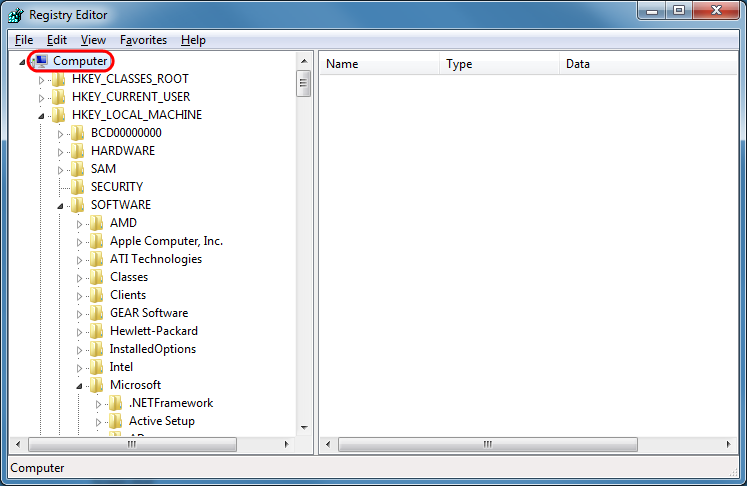Click the Clients folder icon
This screenshot has width=747, height=486.
pyautogui.click(x=97, y=295)
